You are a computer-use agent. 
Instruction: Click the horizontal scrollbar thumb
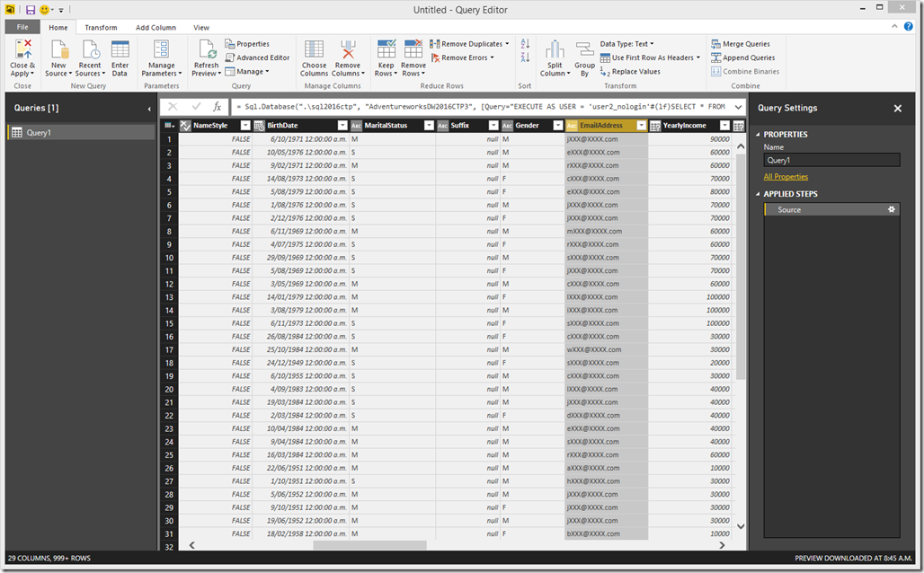(x=369, y=545)
